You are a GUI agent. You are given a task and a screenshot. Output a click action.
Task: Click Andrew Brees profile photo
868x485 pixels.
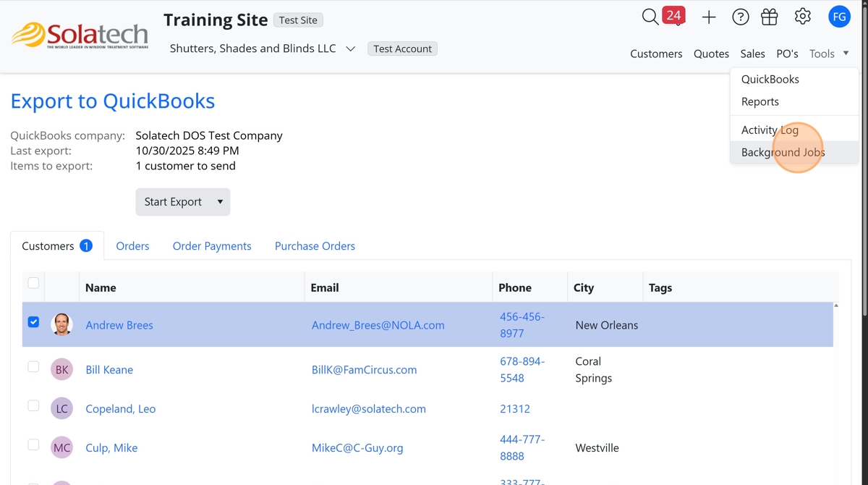tap(62, 324)
